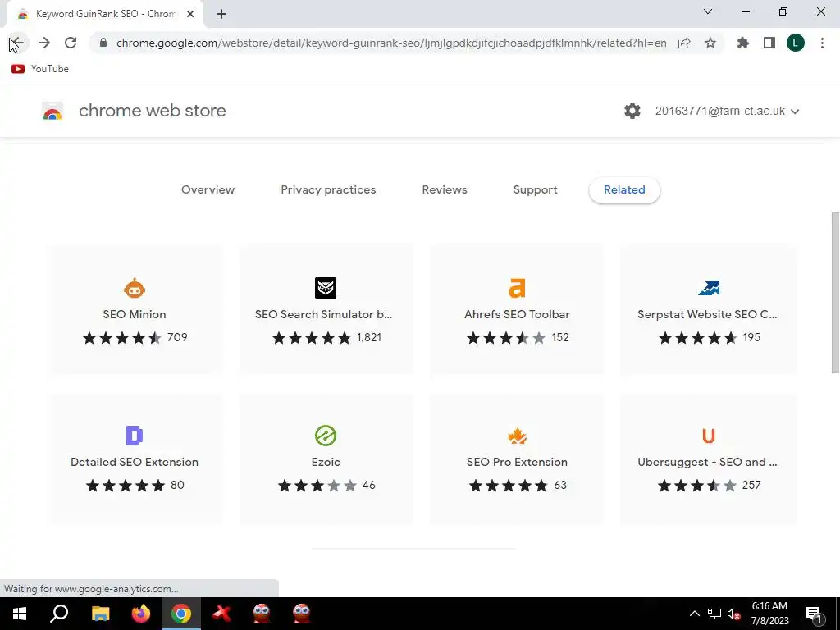Click the purple Detailed SEO Extension icon

pyautogui.click(x=135, y=436)
